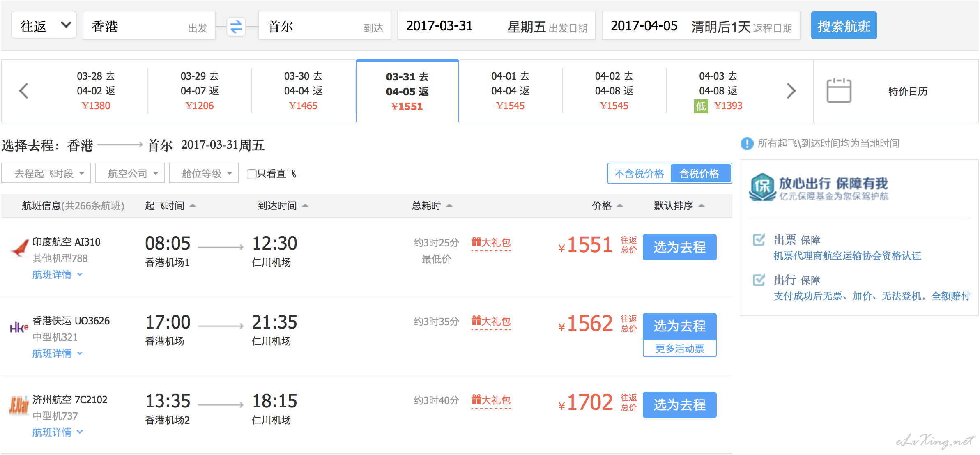Select 04-01 去 04-04 返 date tab

(x=511, y=91)
